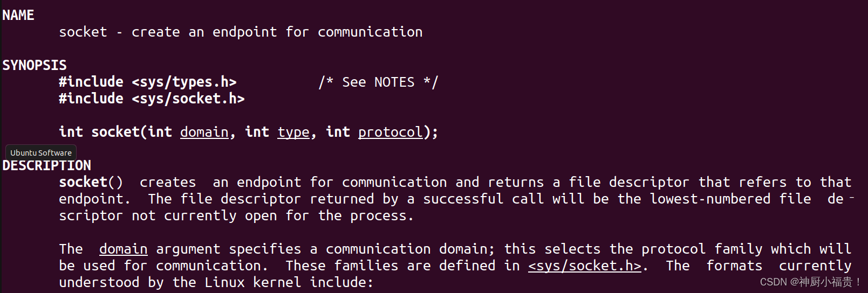Screen dimensions: 868x293
Task: Click the underlined domain word in the description paragraph
Action: click(124, 249)
